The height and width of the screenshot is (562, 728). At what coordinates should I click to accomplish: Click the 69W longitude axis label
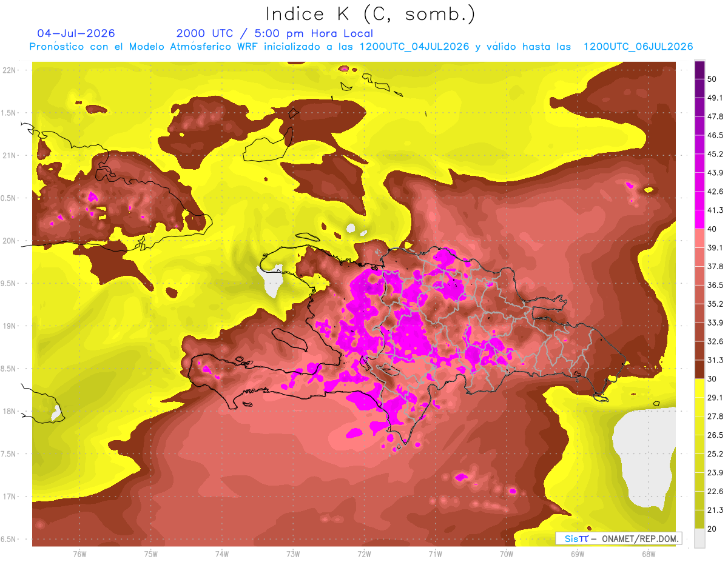pos(578,554)
